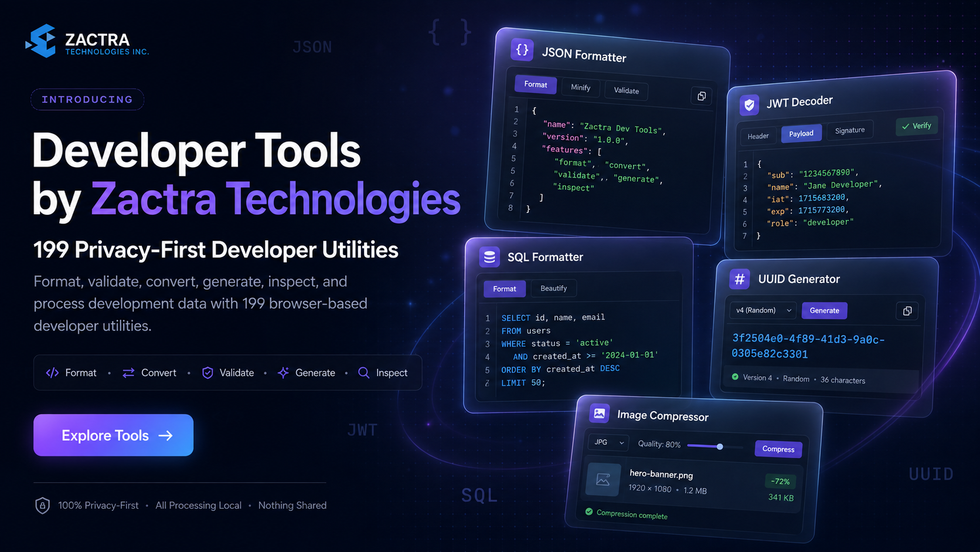Click the "All Processing Local" text
Image resolution: width=980 pixels, height=552 pixels.
[x=198, y=506]
